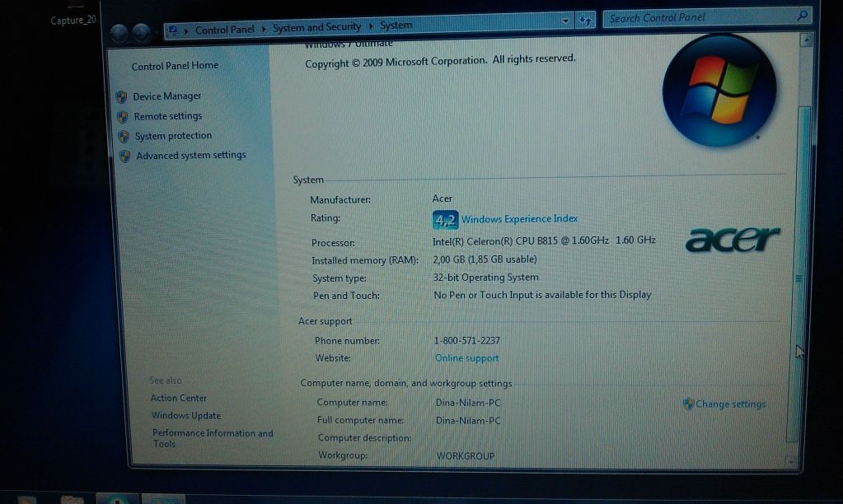This screenshot has width=843, height=504.
Task: Open Windows Experience Index link
Action: (519, 219)
